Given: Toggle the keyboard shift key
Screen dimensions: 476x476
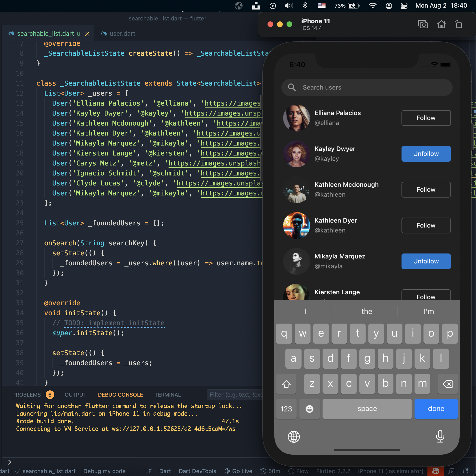Looking at the screenshot, I should click(286, 384).
